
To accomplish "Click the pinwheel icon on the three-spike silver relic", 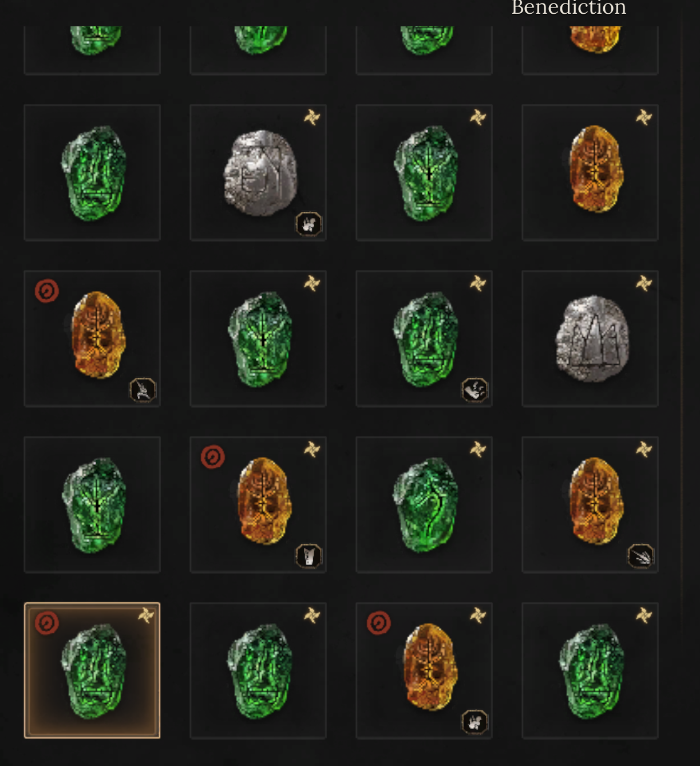I will (644, 283).
